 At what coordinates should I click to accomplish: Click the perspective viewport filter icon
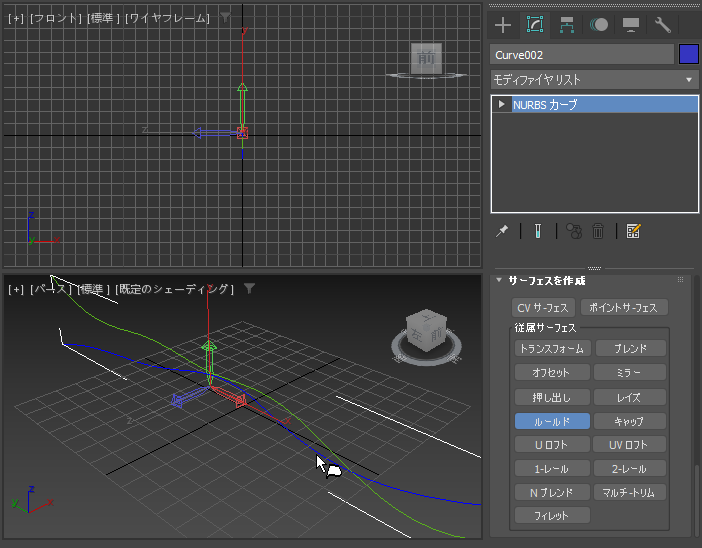249,289
